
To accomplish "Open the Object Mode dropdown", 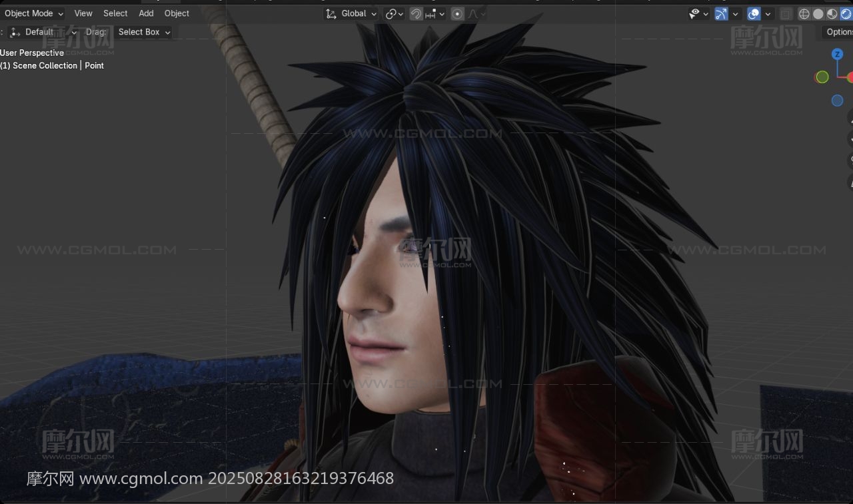I will pyautogui.click(x=33, y=13).
